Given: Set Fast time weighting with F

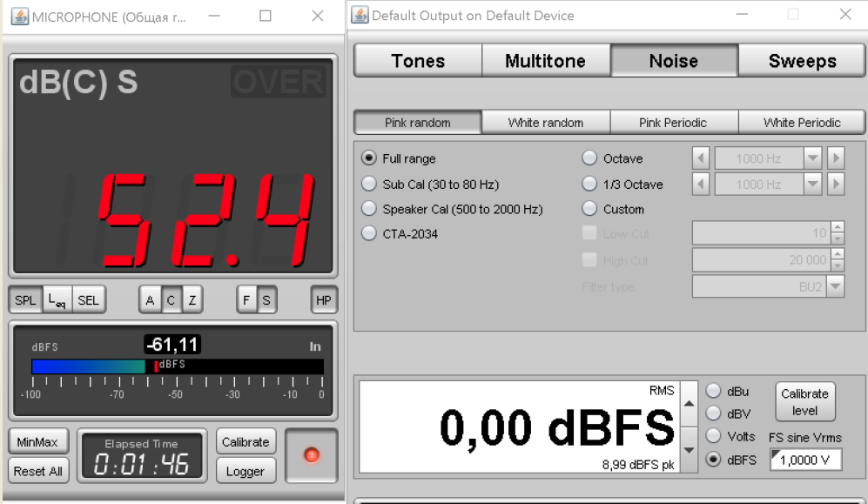Looking at the screenshot, I should click(247, 300).
